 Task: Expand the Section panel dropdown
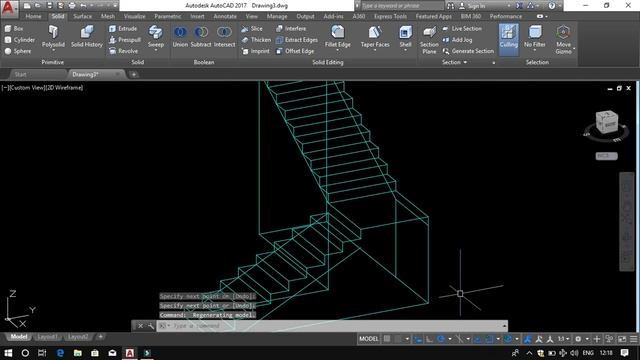[465, 62]
